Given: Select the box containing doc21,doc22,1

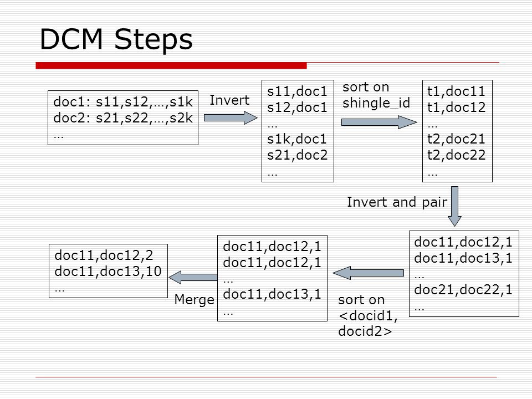Looking at the screenshot, I should [x=464, y=274].
